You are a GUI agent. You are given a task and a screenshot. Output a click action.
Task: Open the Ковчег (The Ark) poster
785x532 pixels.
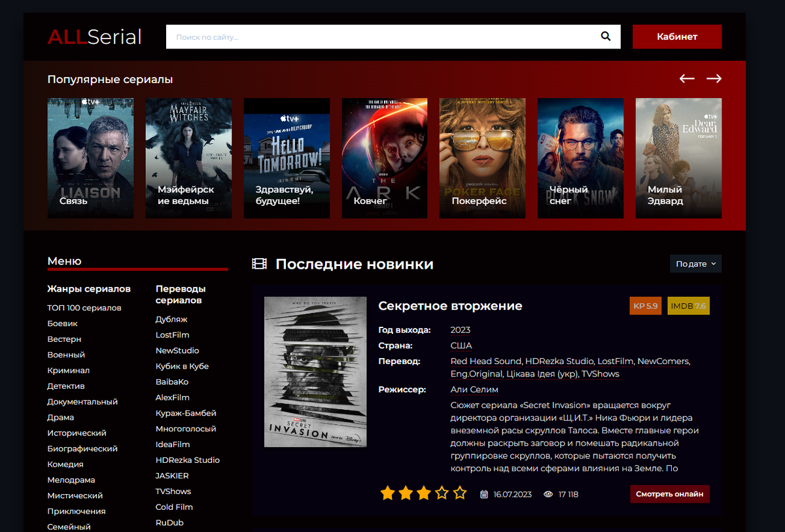(385, 158)
